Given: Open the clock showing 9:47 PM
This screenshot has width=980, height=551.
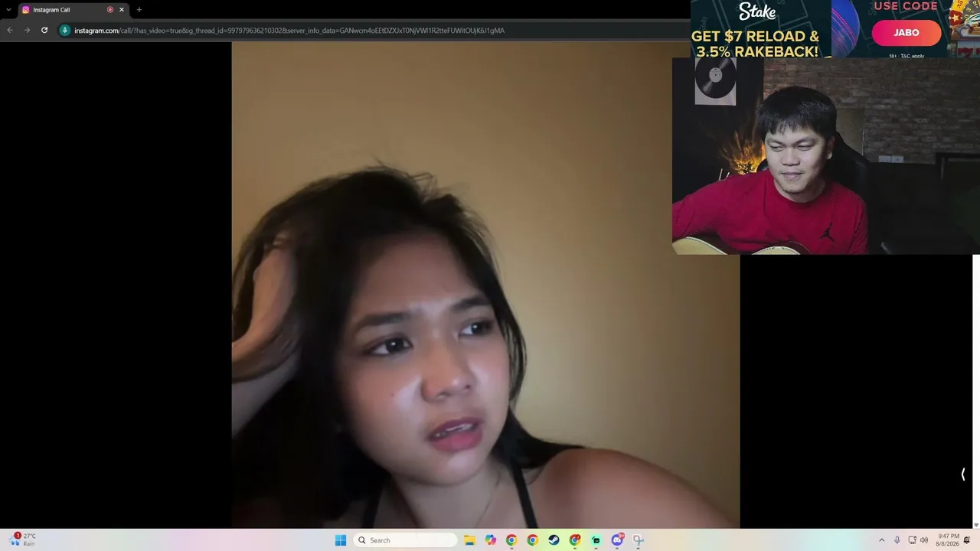Looking at the screenshot, I should click(x=947, y=540).
